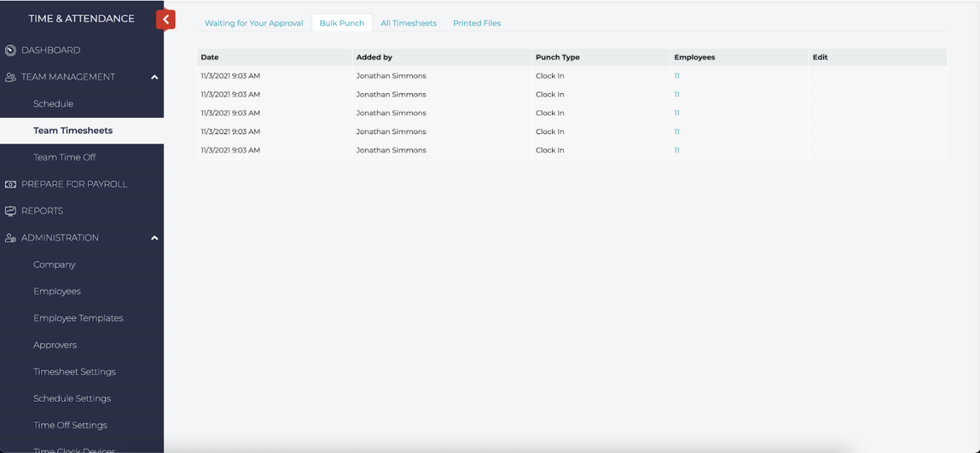The width and height of the screenshot is (980, 453).
Task: Select the Waiting for Your Approval tab
Action: tap(253, 23)
